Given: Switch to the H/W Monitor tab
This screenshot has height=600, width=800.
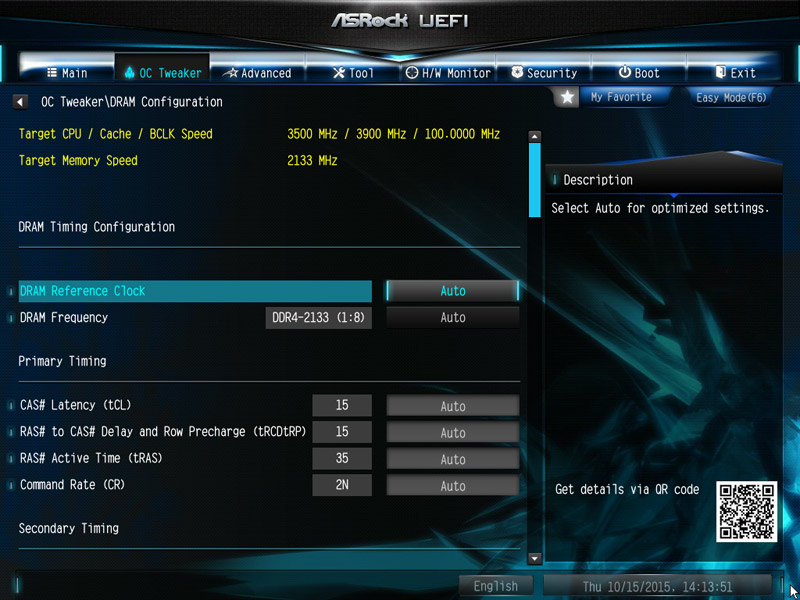Looking at the screenshot, I should pos(448,73).
